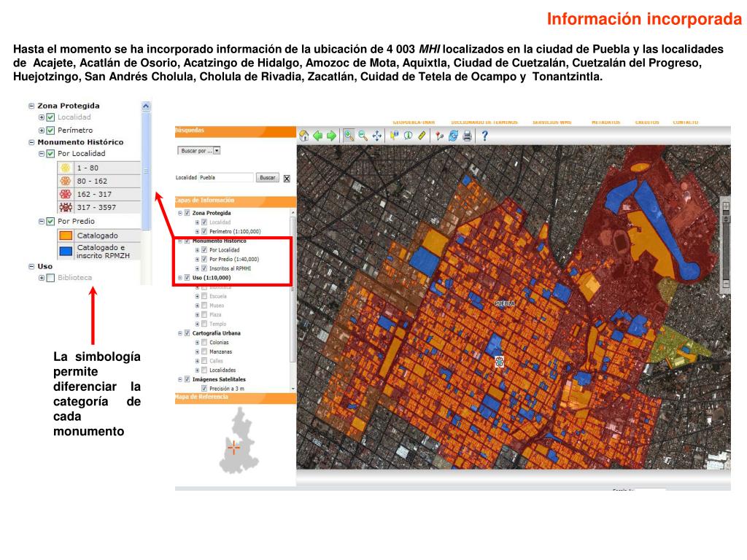Enable the Localidades layer checkbox
Image resolution: width=747 pixels, height=560 pixels.
204,370
